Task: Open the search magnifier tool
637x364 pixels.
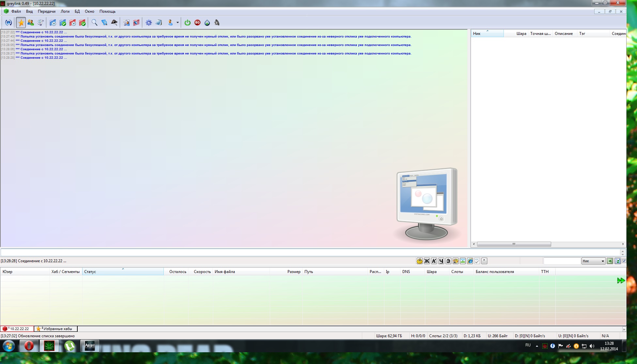Action: [94, 23]
